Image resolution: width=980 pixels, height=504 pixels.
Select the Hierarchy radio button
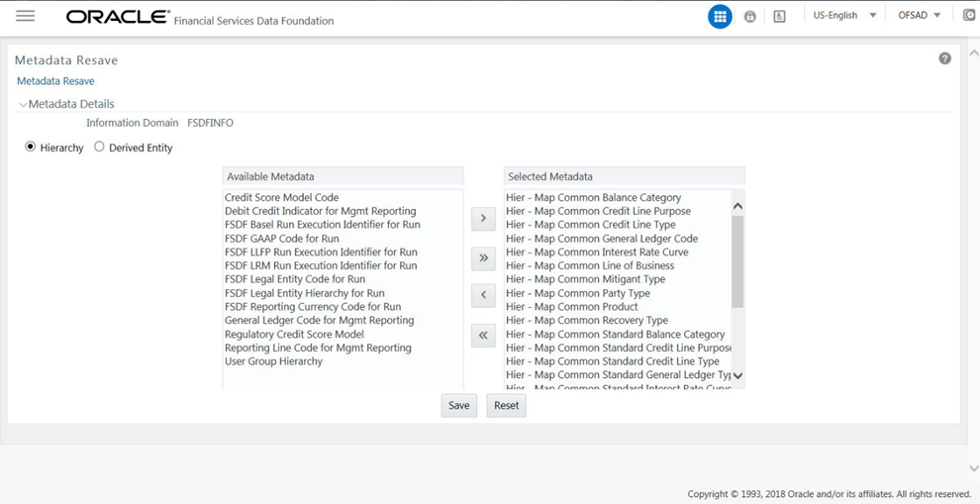(30, 147)
